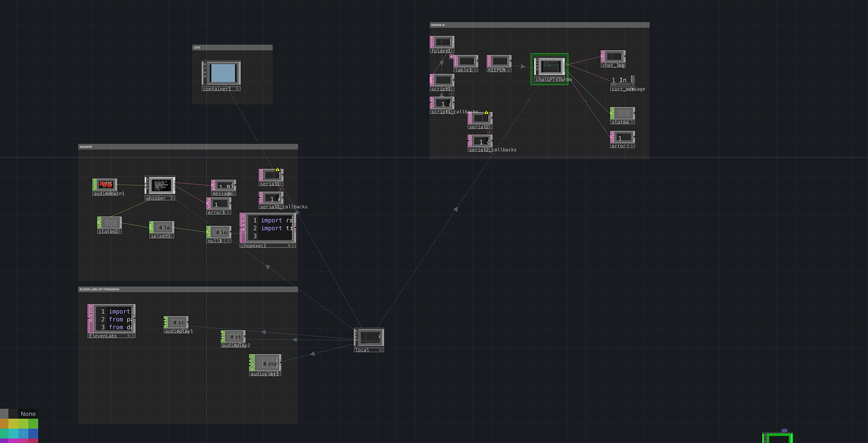Toggle viewer active flag beside local name

coord(382,350)
